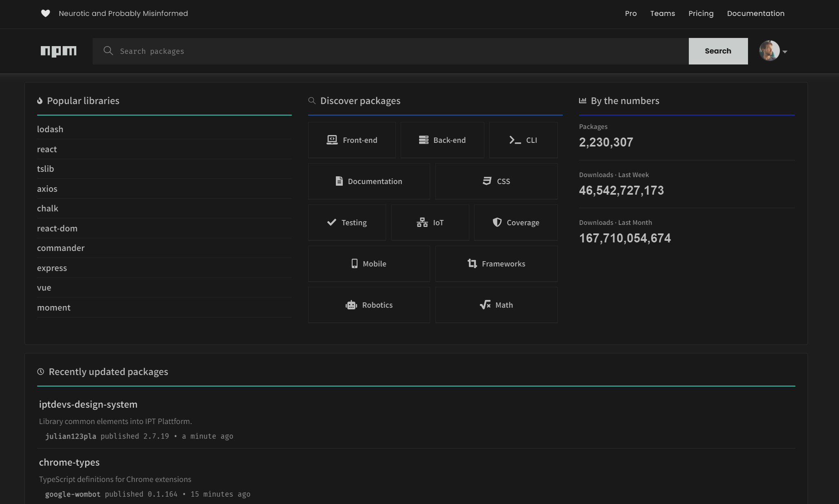This screenshot has width=839, height=504.
Task: Open the Teams menu item
Action: (662, 13)
